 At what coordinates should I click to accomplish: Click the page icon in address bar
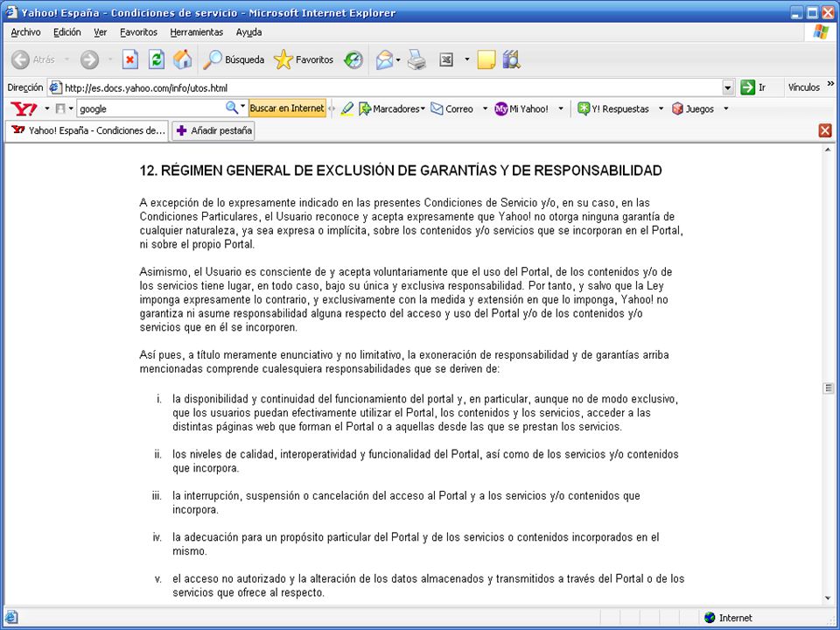(56, 87)
